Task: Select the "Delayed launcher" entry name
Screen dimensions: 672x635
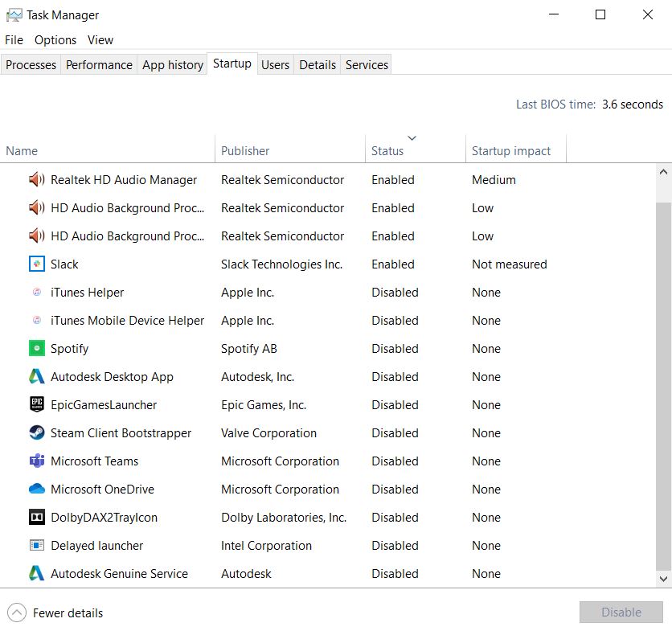Action: point(96,546)
